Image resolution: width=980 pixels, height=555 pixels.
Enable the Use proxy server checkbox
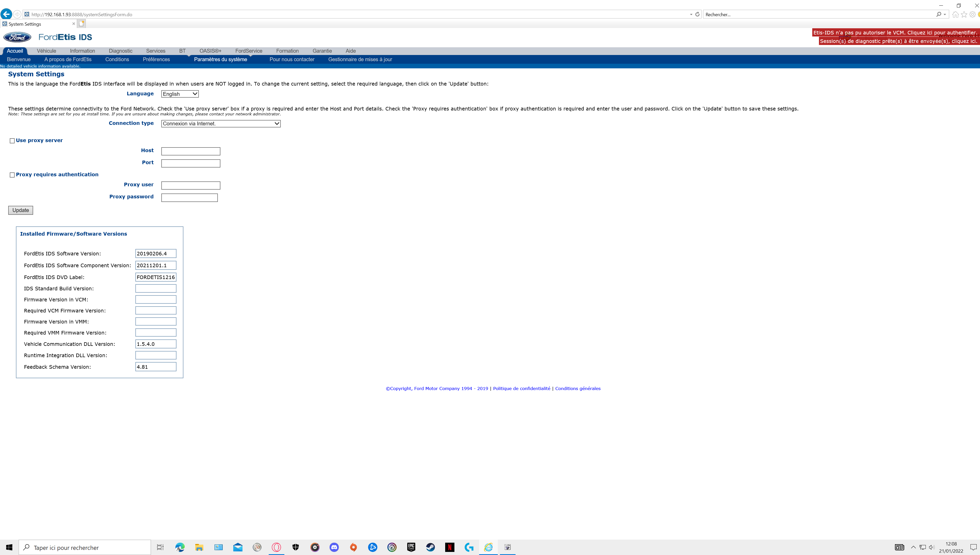12,141
